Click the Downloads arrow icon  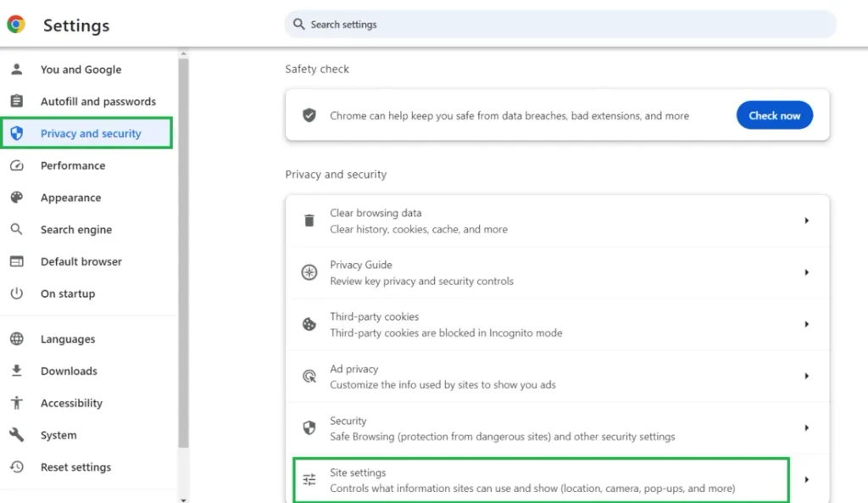(17, 371)
